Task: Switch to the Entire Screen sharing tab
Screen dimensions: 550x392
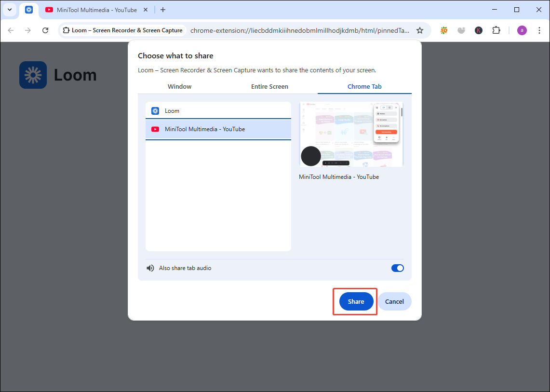Action: [x=269, y=86]
